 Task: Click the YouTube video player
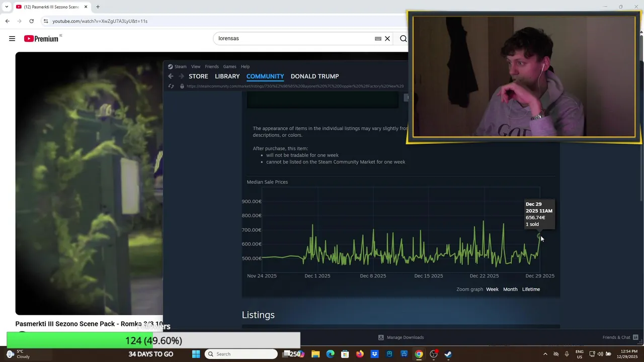click(89, 184)
